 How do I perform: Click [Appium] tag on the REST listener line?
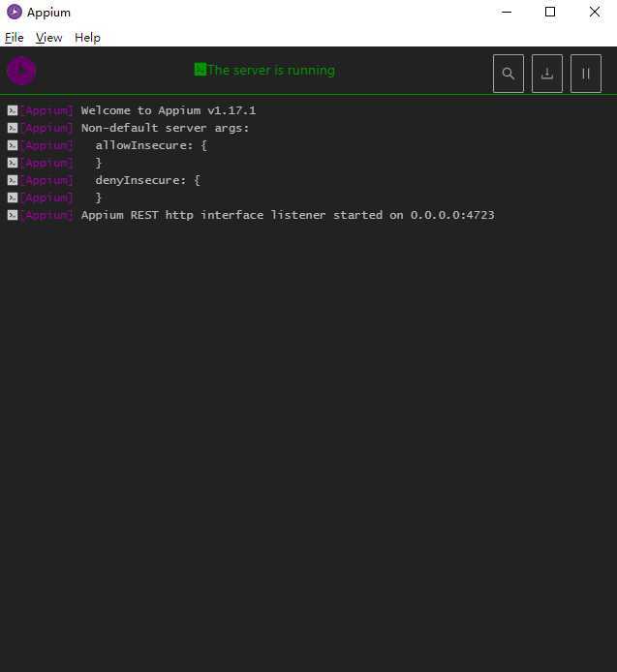pos(46,215)
